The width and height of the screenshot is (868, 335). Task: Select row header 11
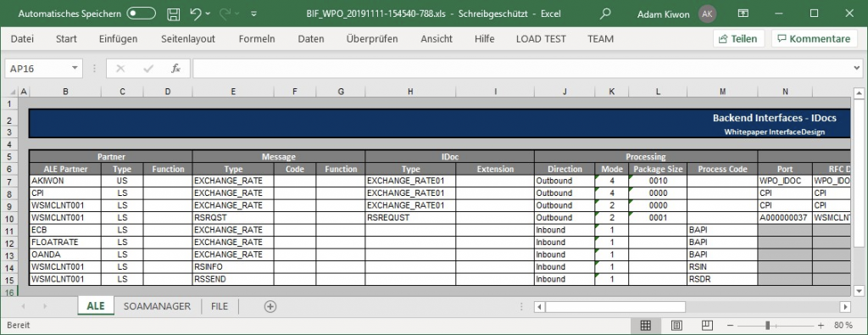pos(9,230)
